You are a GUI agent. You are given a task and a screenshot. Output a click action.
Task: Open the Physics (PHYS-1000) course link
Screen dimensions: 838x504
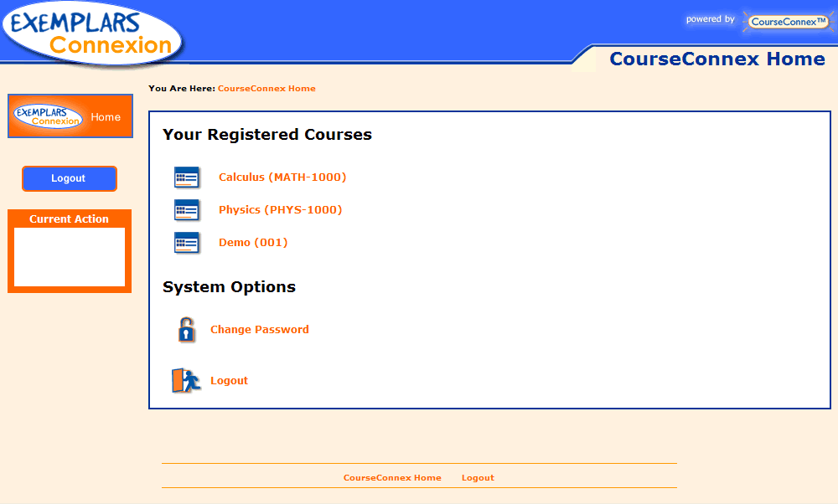tap(280, 210)
